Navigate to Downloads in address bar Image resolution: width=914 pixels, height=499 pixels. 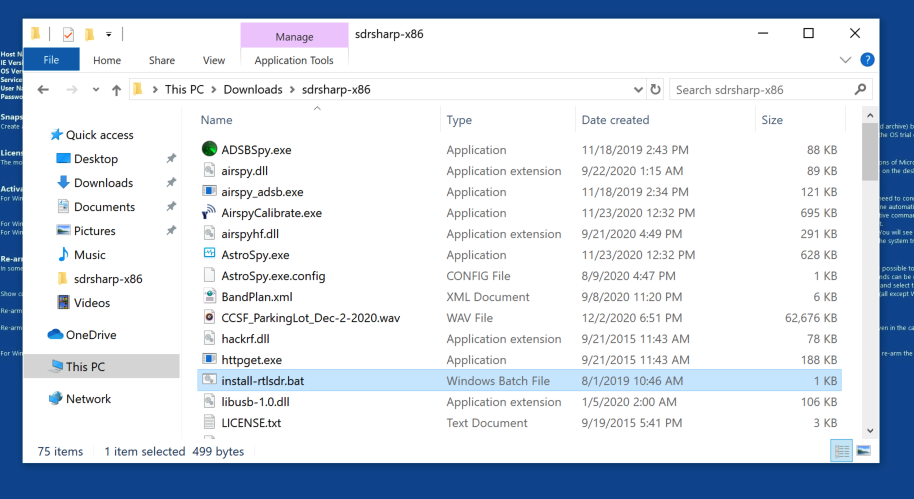click(x=253, y=90)
